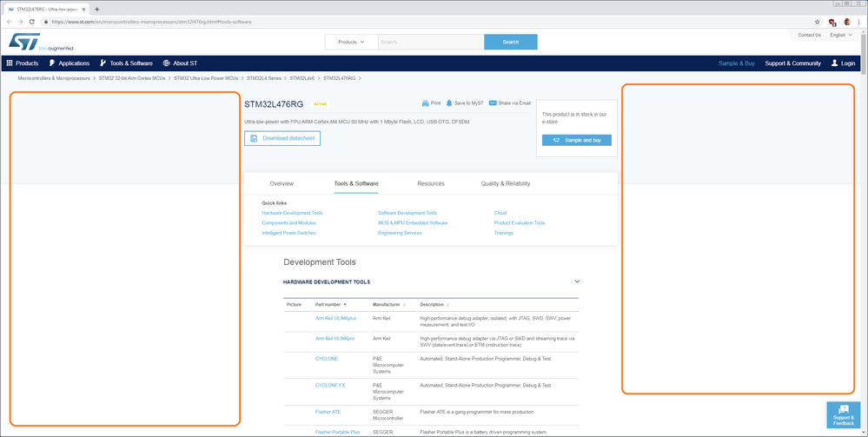Click STM32 Ultra Low Power MCUs breadcrumb
The height and width of the screenshot is (437, 868).
tap(206, 79)
